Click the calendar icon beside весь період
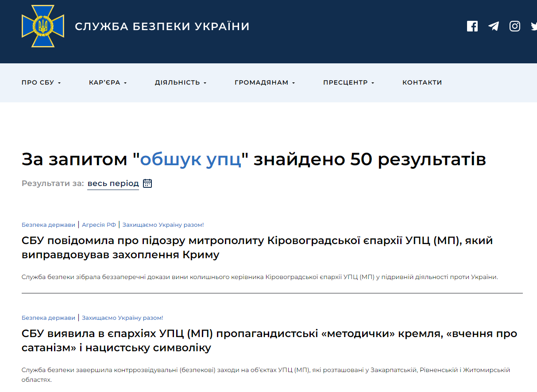Screen dimensions: 537x392 tap(147, 183)
